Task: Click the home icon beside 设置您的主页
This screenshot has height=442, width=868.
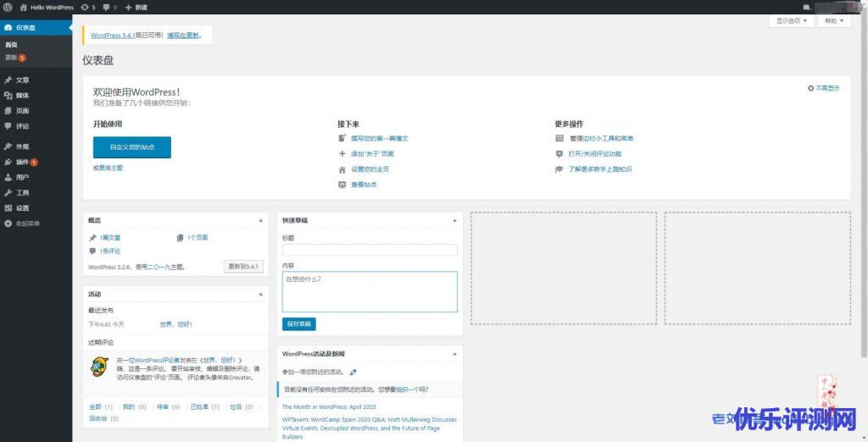Action: [x=342, y=169]
